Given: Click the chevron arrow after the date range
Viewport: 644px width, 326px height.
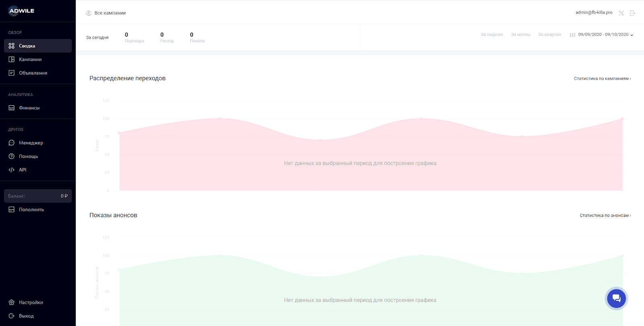Looking at the screenshot, I should point(632,35).
